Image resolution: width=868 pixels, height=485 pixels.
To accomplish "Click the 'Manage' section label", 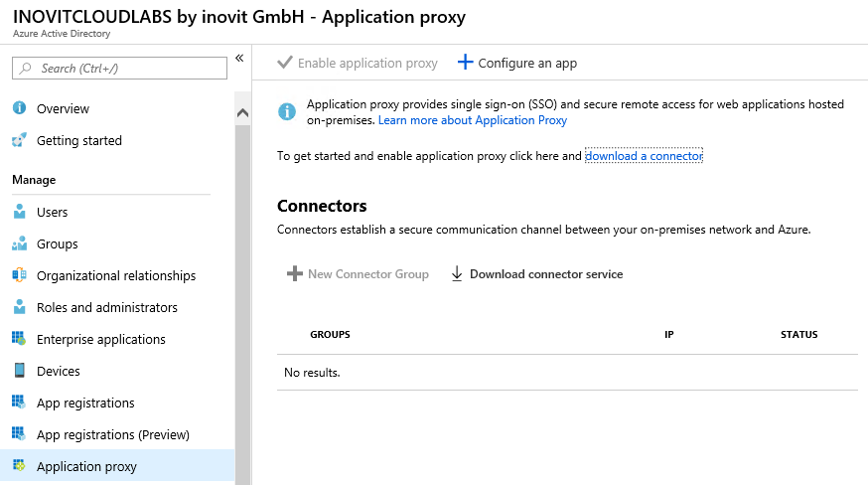I will [34, 180].
